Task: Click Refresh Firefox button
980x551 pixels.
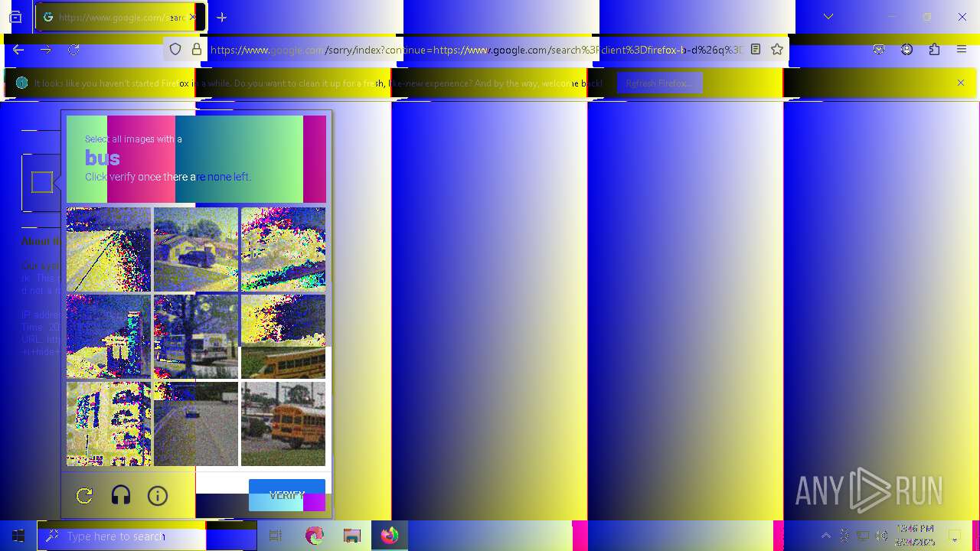Action: (x=659, y=83)
